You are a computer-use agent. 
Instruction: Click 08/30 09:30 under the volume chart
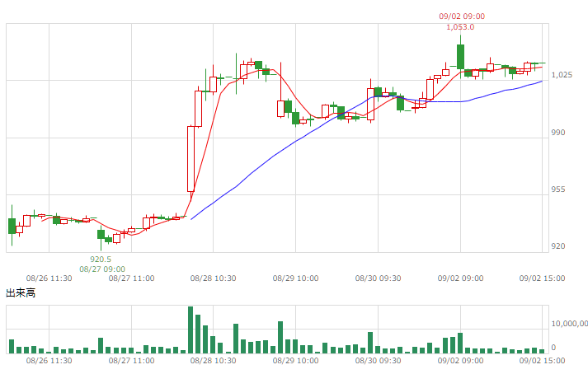tap(379, 361)
